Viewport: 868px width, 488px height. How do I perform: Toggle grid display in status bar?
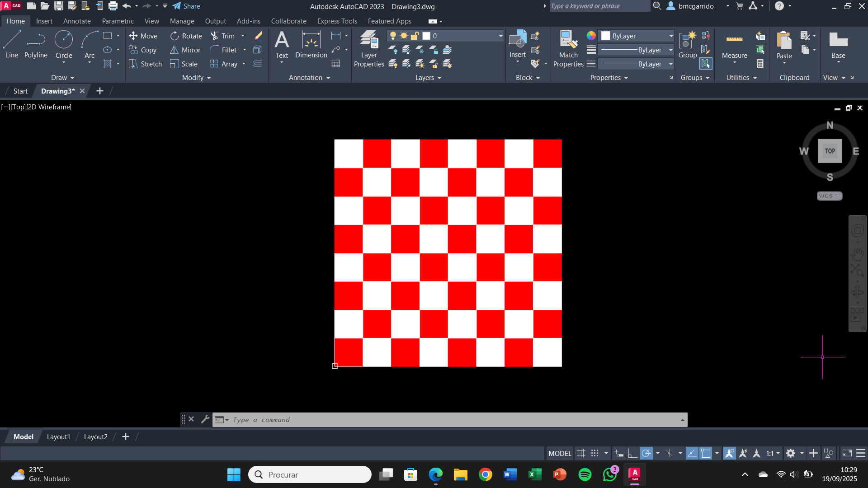tap(581, 453)
